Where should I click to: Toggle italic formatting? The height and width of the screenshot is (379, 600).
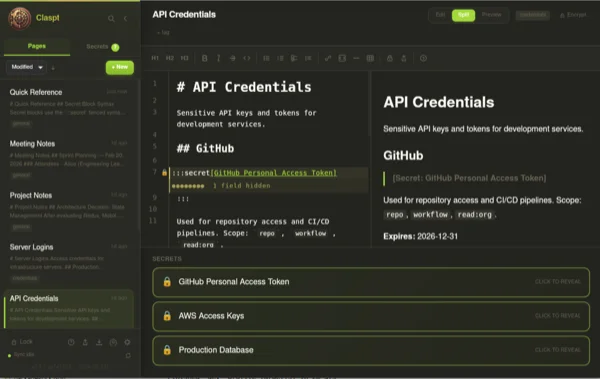[218, 58]
